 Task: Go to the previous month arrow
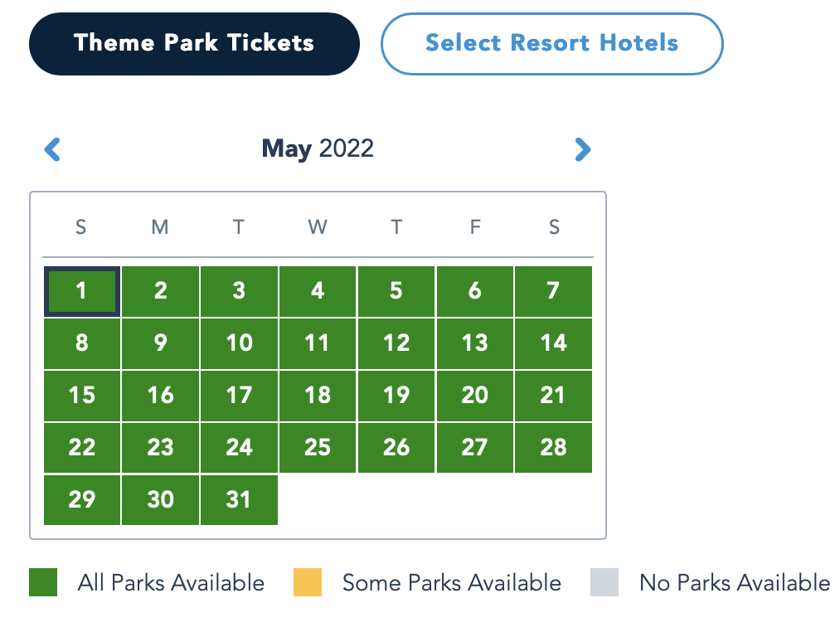[x=53, y=150]
